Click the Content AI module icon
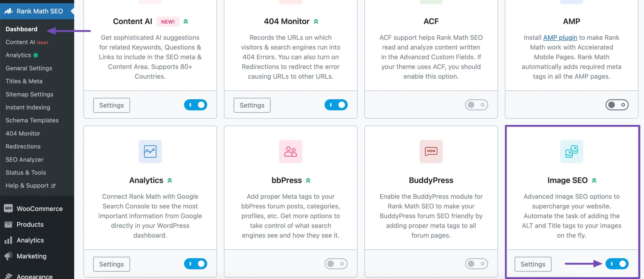Viewport: 644px width, 279px height. [x=150, y=2]
